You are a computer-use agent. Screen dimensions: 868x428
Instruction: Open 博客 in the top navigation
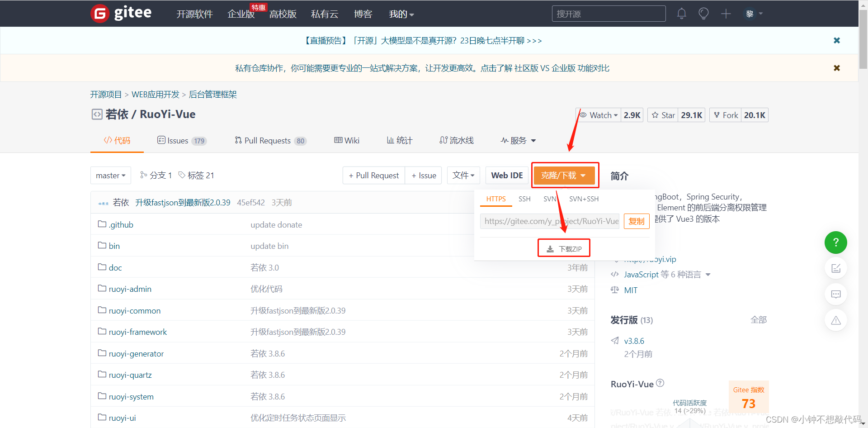coord(363,14)
